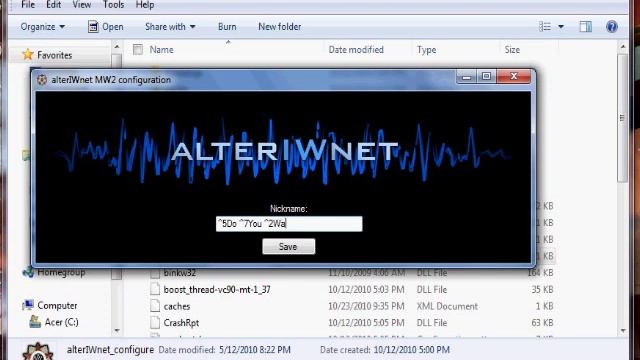640x360 pixels.
Task: Open the View menu
Action: (x=82, y=4)
